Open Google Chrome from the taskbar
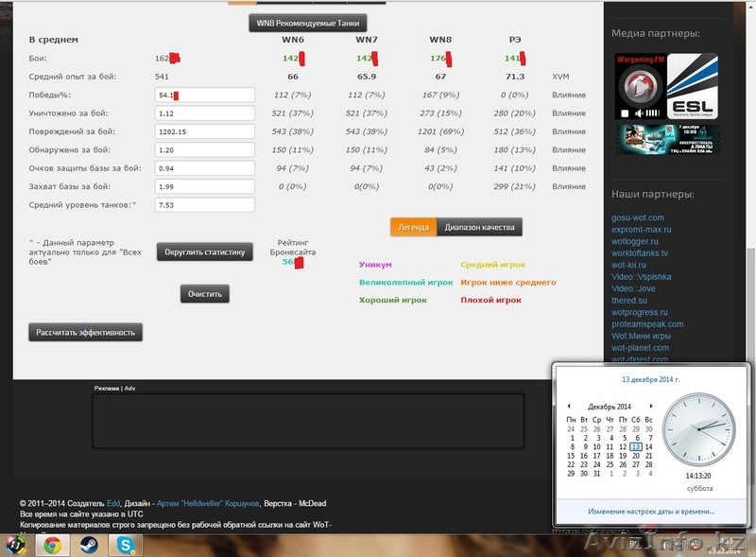Image resolution: width=756 pixels, height=557 pixels. [53, 546]
